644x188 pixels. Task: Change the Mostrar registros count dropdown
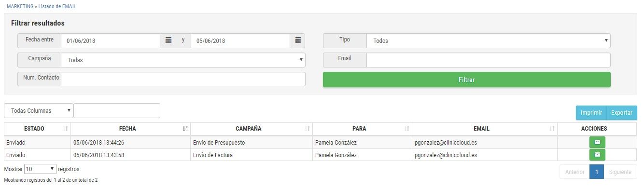point(41,169)
